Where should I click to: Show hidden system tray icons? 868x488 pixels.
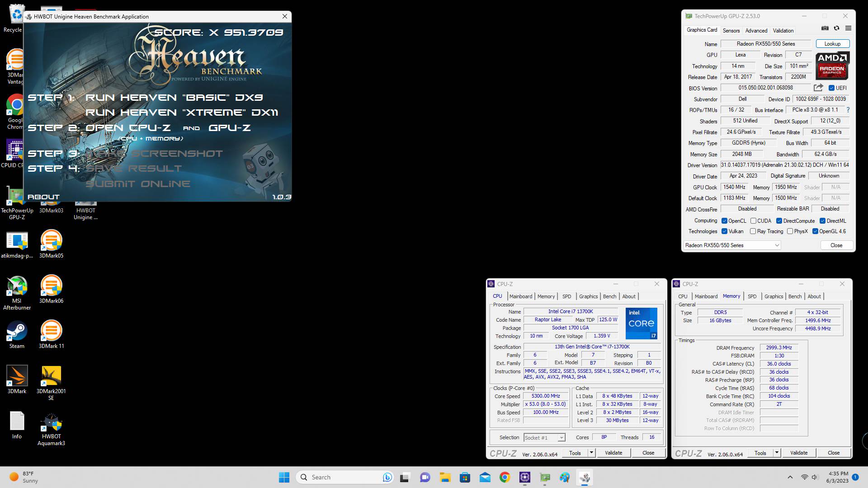pyautogui.click(x=790, y=477)
